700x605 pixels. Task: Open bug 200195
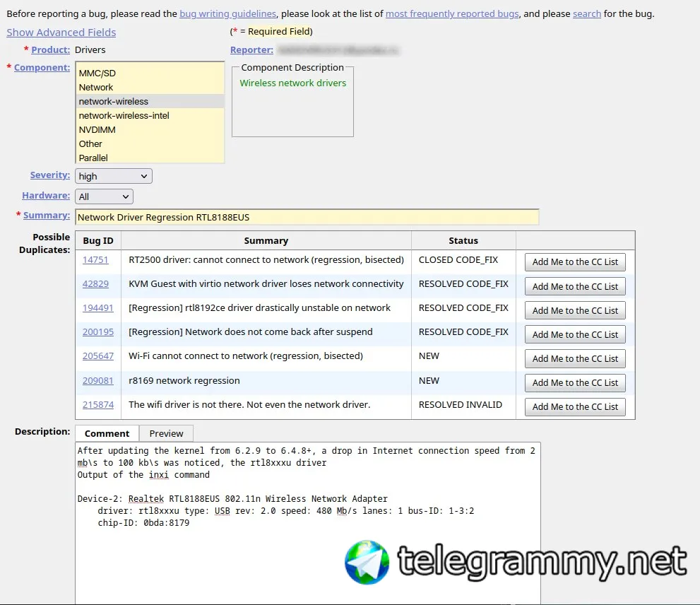tap(97, 332)
